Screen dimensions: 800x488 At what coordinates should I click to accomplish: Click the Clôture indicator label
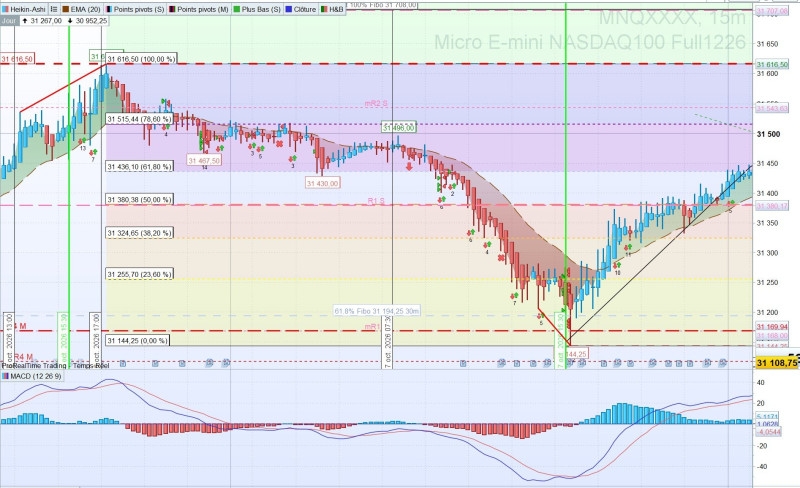301,9
